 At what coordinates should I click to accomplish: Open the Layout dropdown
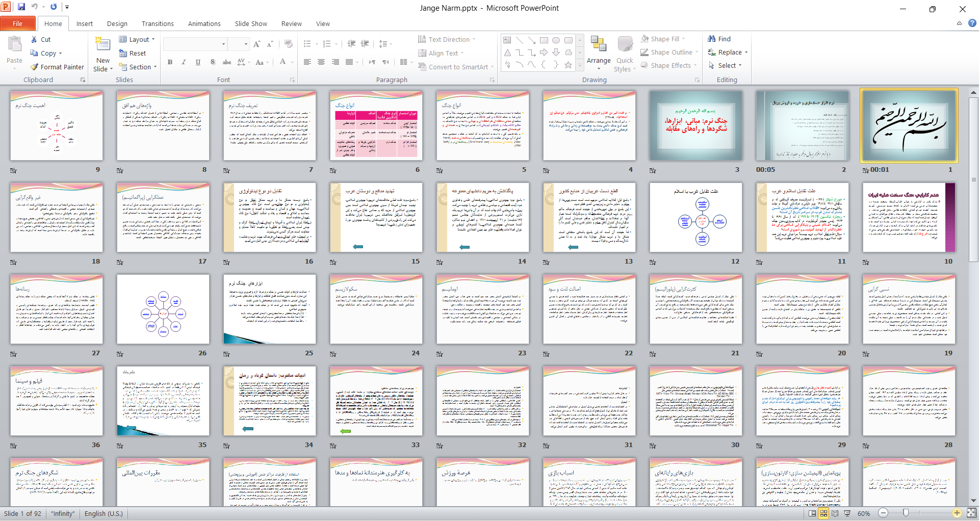tap(137, 39)
